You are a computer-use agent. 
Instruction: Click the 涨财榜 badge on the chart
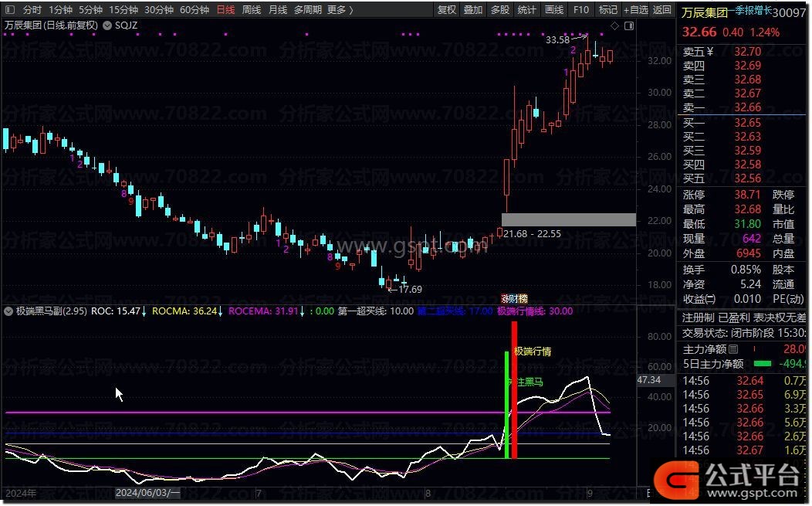(514, 299)
